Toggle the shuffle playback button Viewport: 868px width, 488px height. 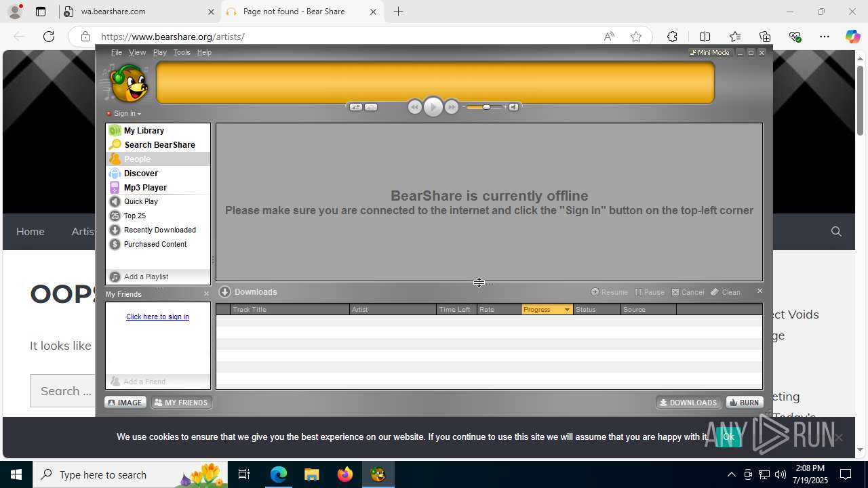coord(355,107)
